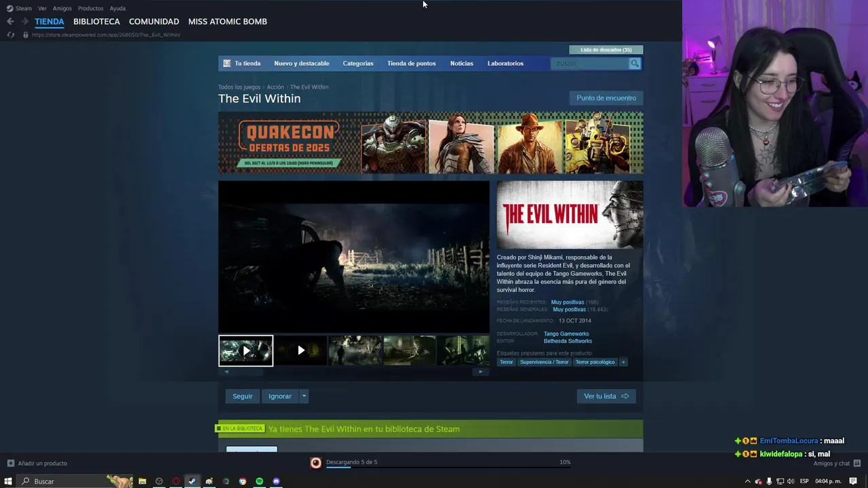
Task: Open Nuevo y destacable menu
Action: pyautogui.click(x=302, y=63)
